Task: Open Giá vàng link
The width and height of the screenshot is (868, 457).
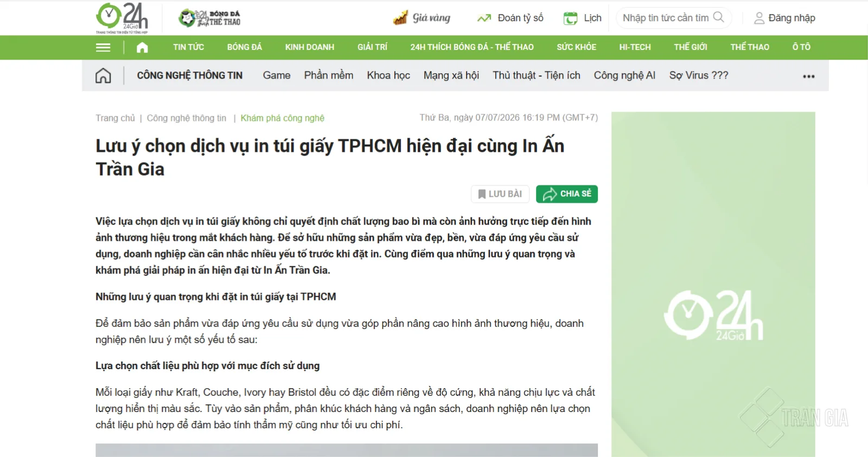Action: (431, 18)
